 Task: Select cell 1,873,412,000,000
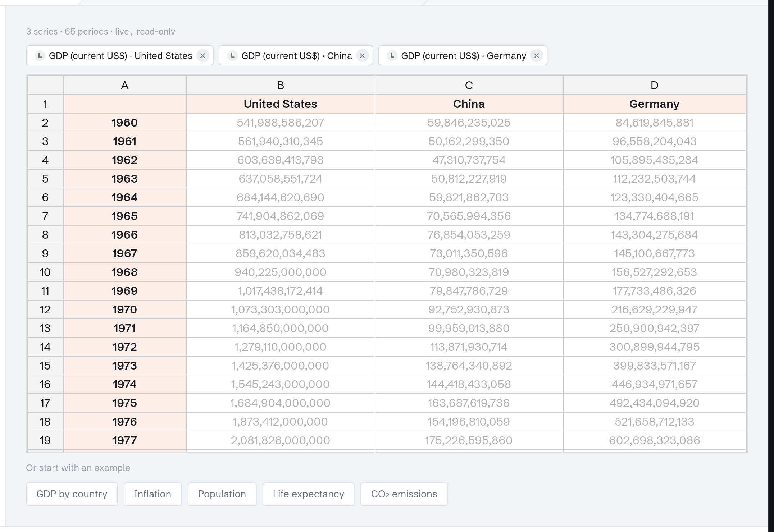click(x=281, y=422)
